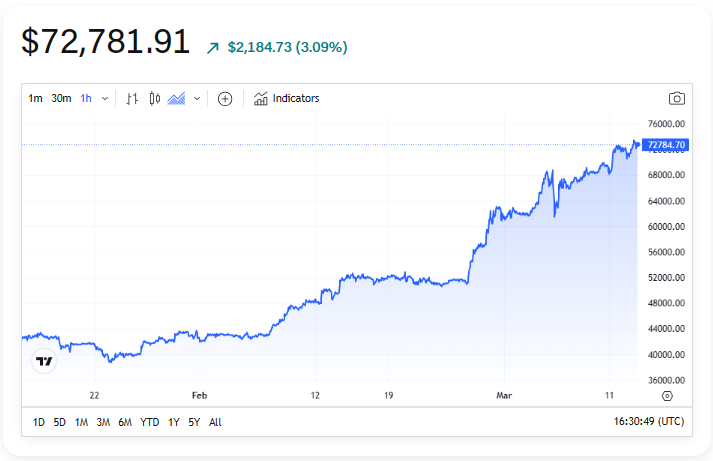Set interval to 1h
Screen dimensions: 713x461
(86, 98)
